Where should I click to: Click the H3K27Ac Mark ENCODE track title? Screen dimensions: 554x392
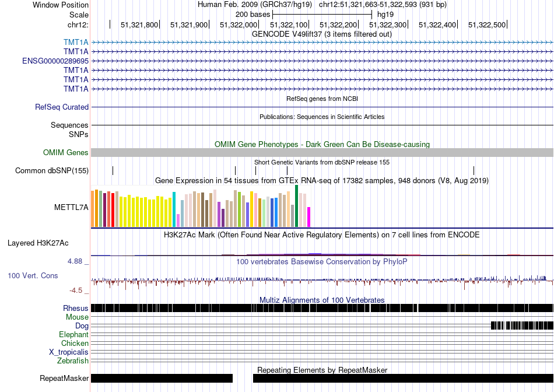[x=322, y=235]
